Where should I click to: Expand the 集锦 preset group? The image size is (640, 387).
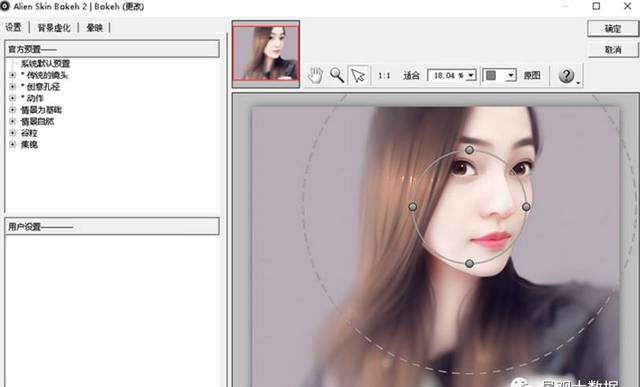click(12, 144)
